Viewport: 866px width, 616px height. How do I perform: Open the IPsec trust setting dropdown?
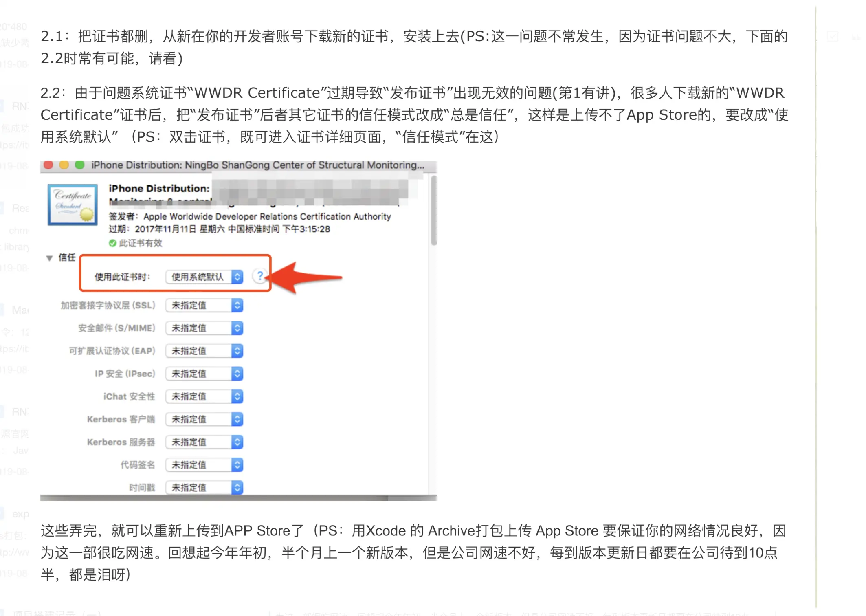pyautogui.click(x=204, y=374)
